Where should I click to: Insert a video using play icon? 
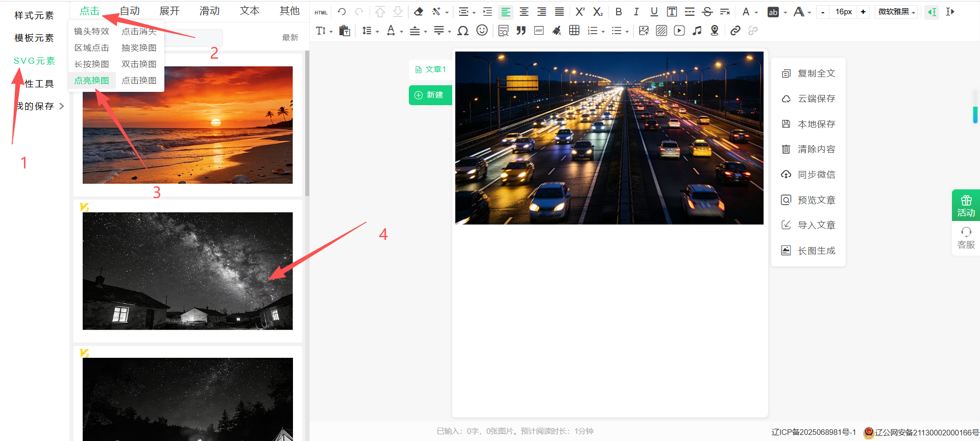pos(679,31)
